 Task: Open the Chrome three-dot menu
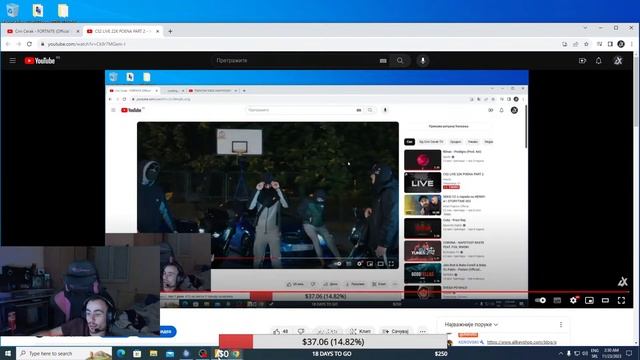click(631, 44)
